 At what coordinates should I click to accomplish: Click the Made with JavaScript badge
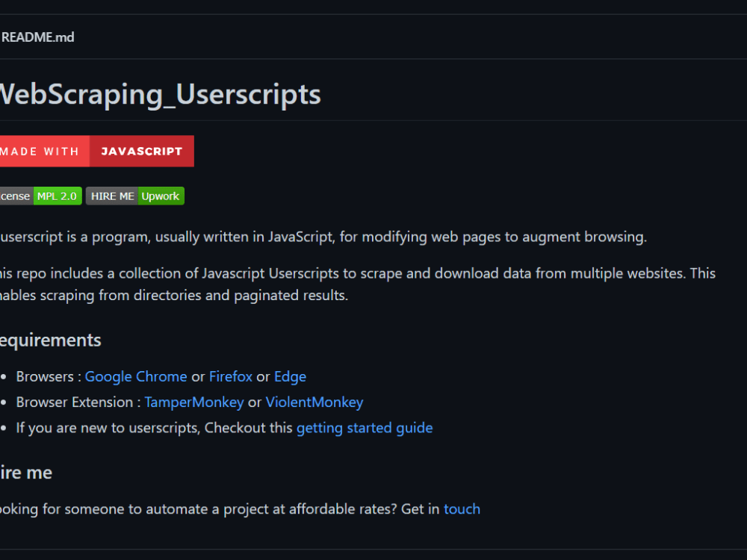[96, 152]
